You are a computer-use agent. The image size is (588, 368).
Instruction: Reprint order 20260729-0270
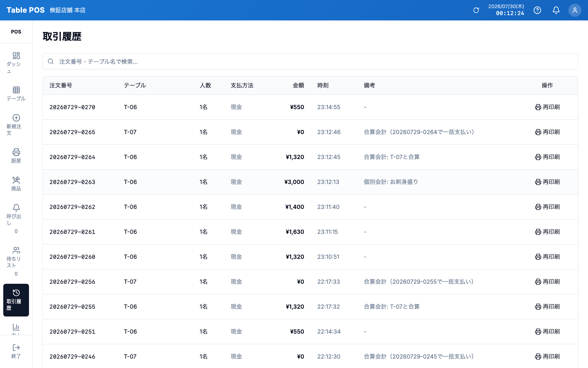pos(547,107)
